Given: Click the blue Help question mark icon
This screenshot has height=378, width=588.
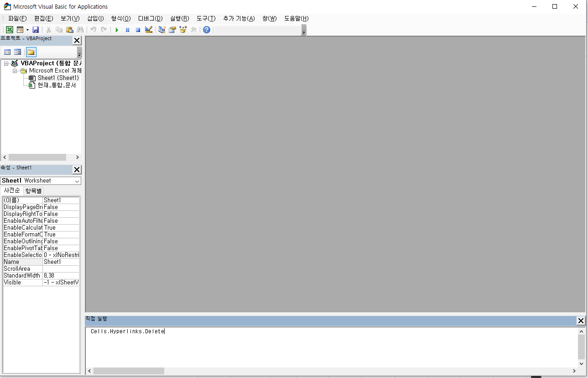Looking at the screenshot, I should (207, 30).
